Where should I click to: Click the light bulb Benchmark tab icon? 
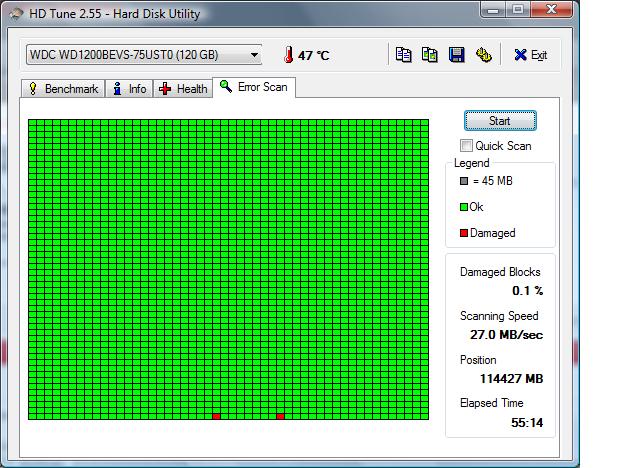point(33,89)
